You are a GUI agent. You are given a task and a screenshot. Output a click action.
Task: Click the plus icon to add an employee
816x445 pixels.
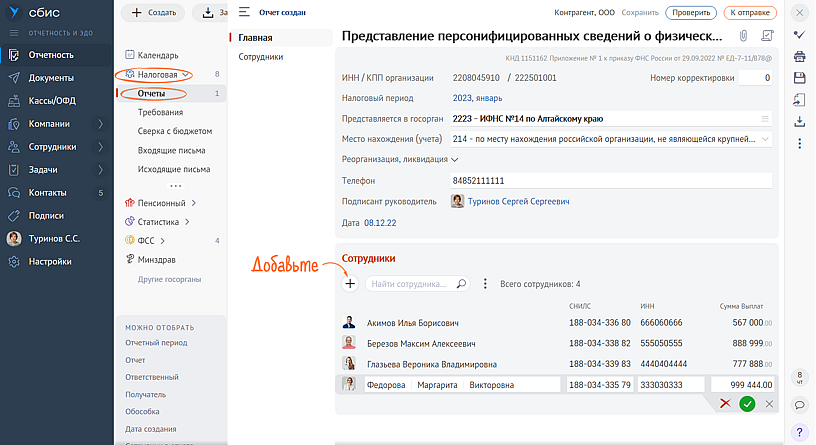pos(350,284)
